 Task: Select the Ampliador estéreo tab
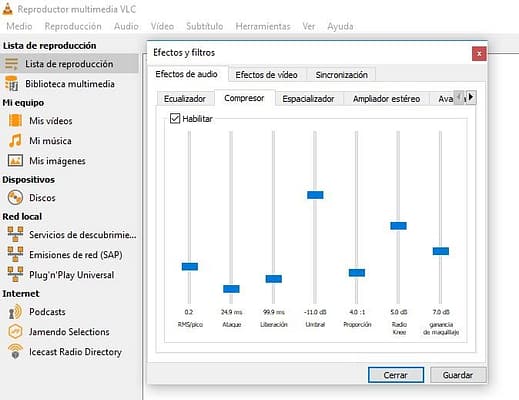click(x=386, y=99)
